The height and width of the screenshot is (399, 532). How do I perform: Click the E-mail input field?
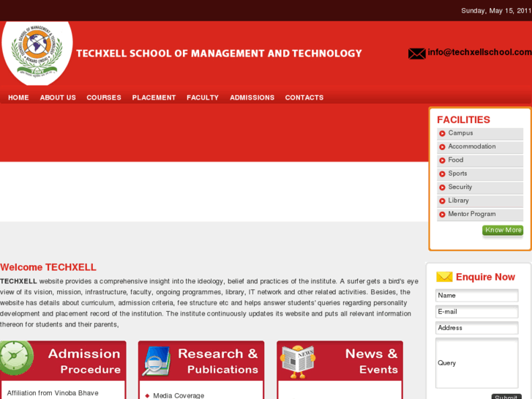(x=476, y=312)
